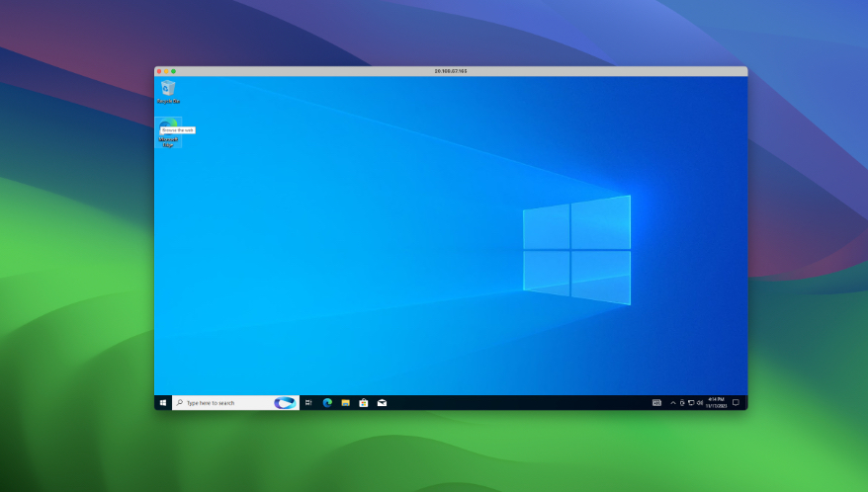Click the Task View taskbar icon
Viewport: 868px width, 492px height.
(308, 403)
